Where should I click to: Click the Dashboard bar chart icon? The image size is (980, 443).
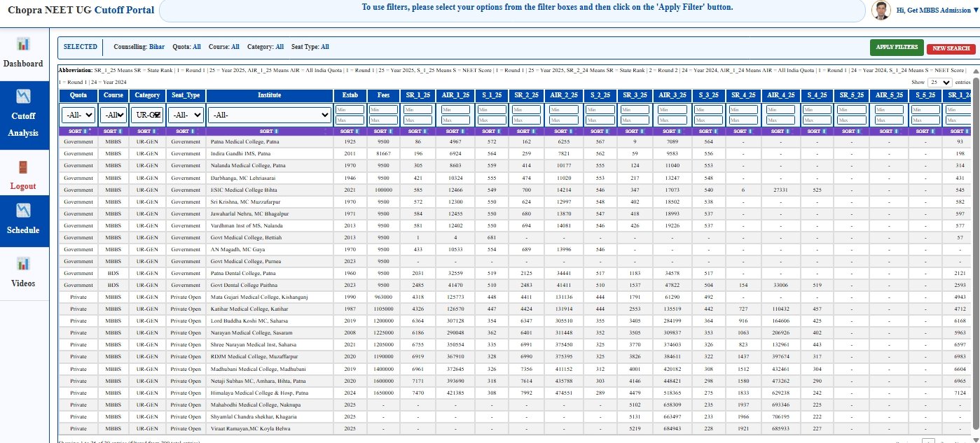(24, 44)
